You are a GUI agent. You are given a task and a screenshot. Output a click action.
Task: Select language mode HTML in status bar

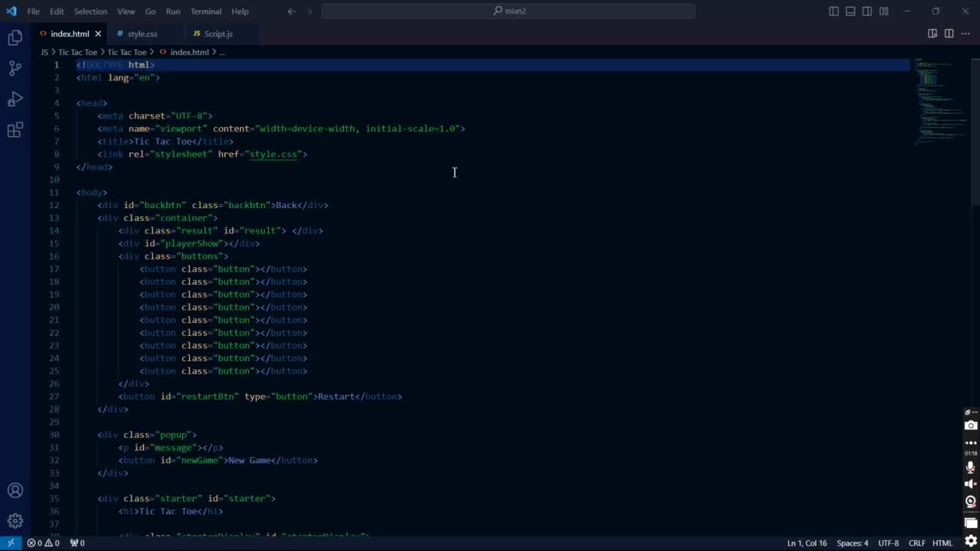coord(942,543)
